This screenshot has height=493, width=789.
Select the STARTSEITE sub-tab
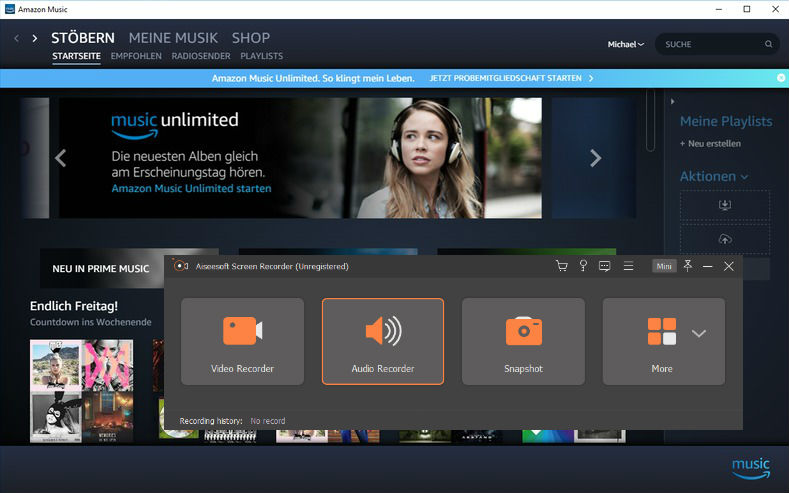coord(76,56)
